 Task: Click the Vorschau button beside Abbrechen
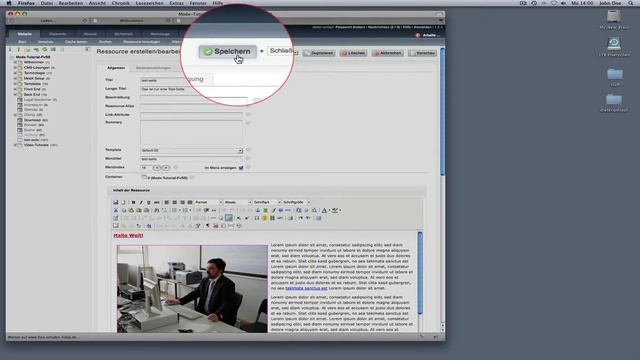(x=422, y=53)
